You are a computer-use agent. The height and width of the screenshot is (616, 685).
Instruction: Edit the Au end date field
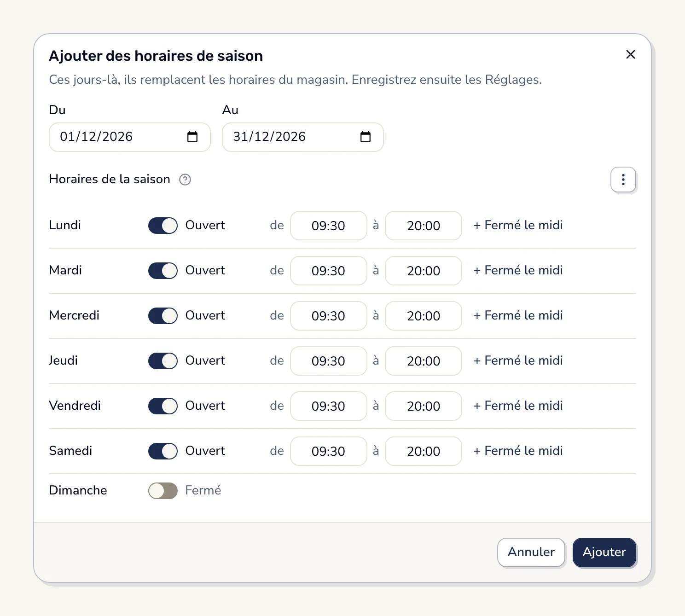tap(303, 137)
